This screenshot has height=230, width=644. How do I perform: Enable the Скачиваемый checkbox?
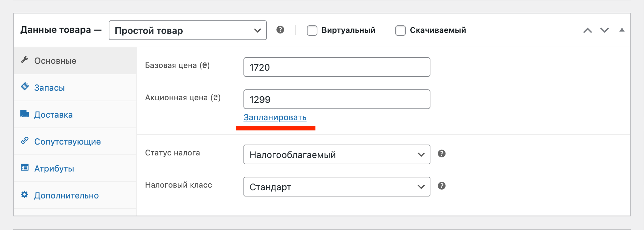click(x=401, y=30)
